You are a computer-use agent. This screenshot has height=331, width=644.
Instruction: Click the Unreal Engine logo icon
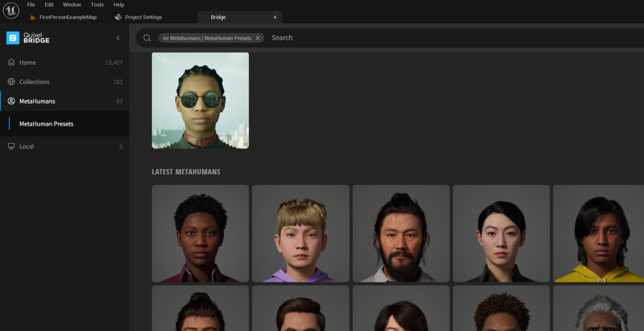11,10
